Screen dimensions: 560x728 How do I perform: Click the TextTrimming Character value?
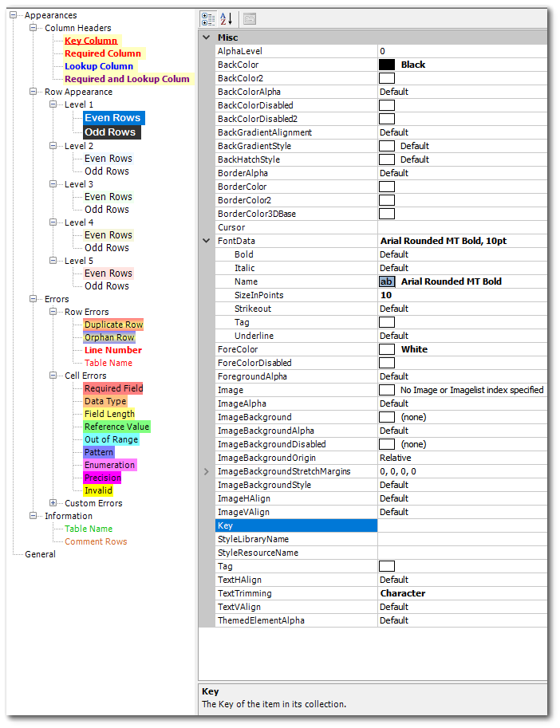pos(403,593)
